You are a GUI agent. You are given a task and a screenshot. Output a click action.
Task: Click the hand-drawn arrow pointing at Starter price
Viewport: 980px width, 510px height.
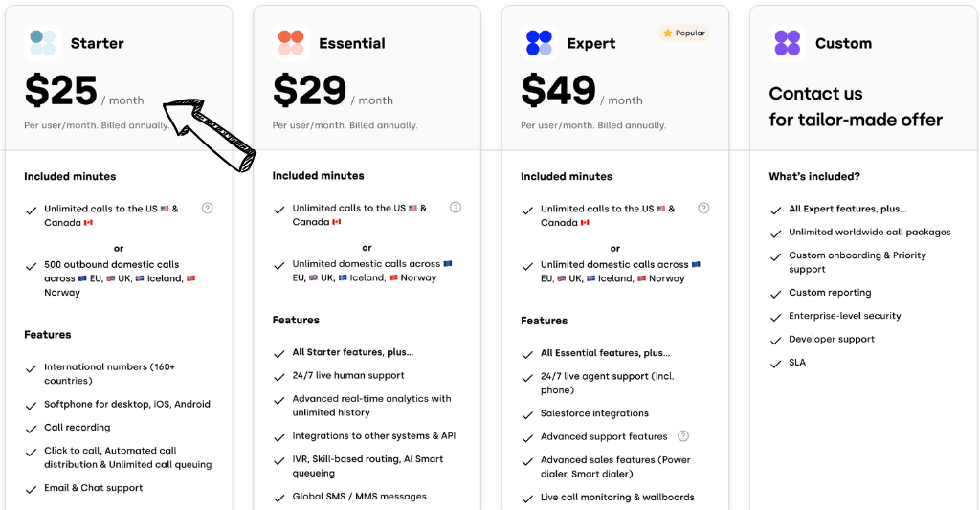[x=211, y=134]
